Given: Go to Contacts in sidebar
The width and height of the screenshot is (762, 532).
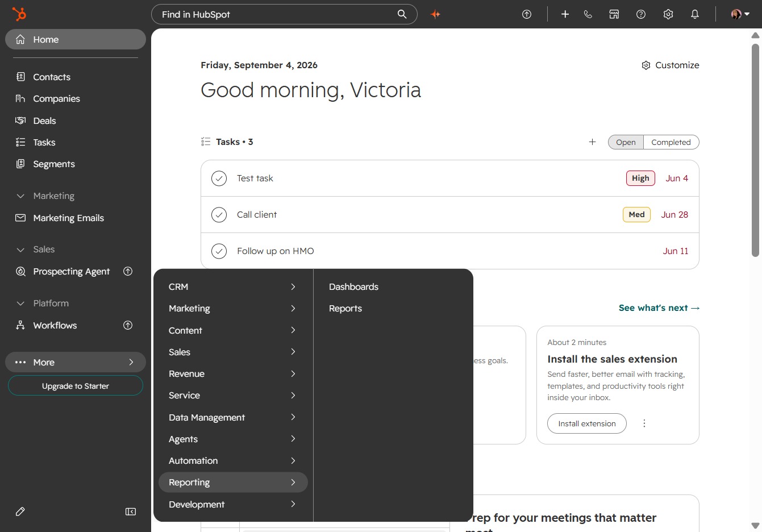Looking at the screenshot, I should [52, 77].
